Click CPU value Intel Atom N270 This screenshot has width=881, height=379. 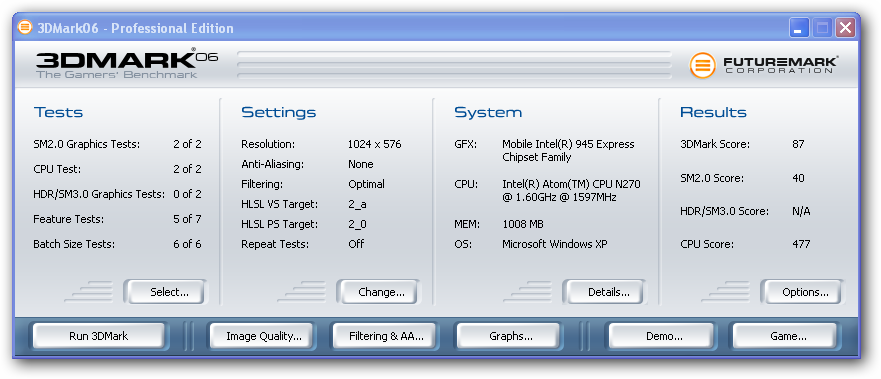coord(571,191)
